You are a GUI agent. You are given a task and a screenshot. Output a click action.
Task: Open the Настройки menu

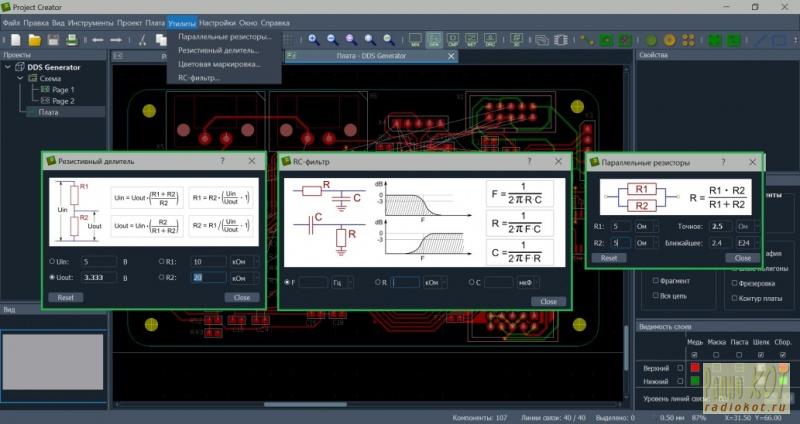[217, 21]
